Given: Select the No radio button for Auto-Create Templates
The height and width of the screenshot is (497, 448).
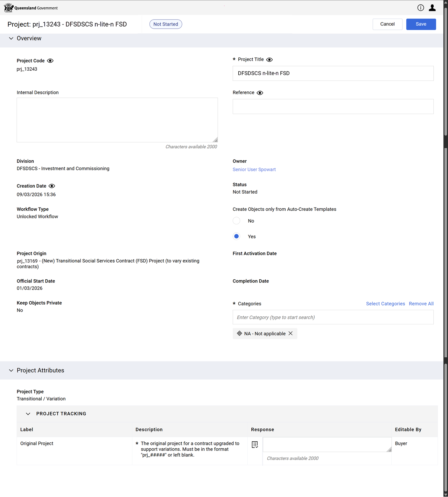Looking at the screenshot, I should pos(237,221).
